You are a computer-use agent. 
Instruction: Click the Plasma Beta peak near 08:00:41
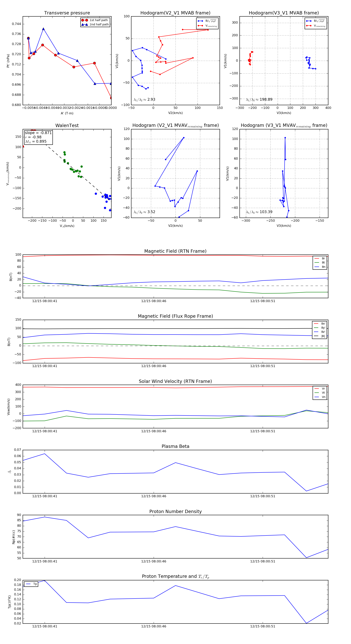click(x=45, y=454)
